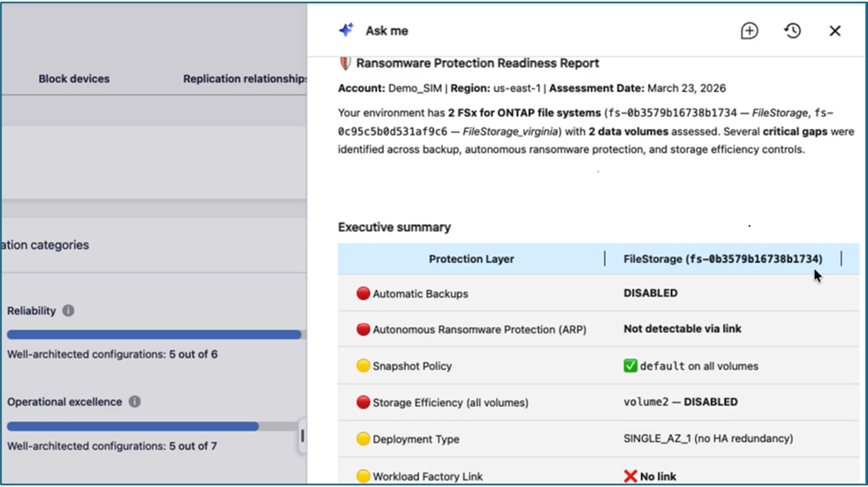Click the Protection Layer column header
Image resolution: width=868 pixels, height=487 pixels.
click(471, 259)
